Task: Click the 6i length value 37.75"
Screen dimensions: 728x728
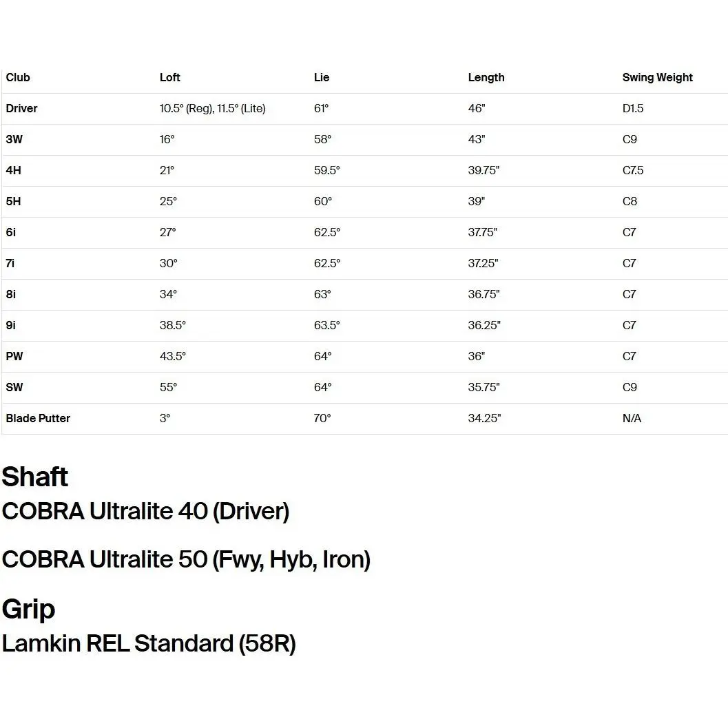Action: (482, 232)
